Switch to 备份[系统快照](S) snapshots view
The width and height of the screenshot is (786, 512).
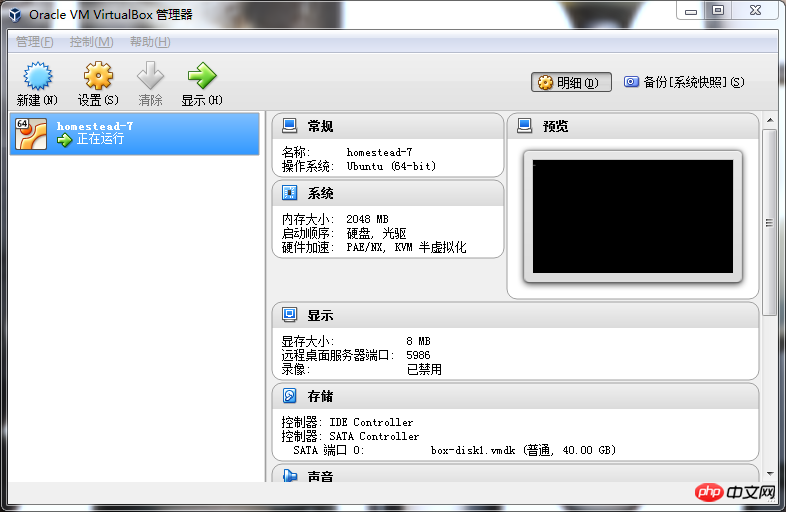(x=684, y=82)
